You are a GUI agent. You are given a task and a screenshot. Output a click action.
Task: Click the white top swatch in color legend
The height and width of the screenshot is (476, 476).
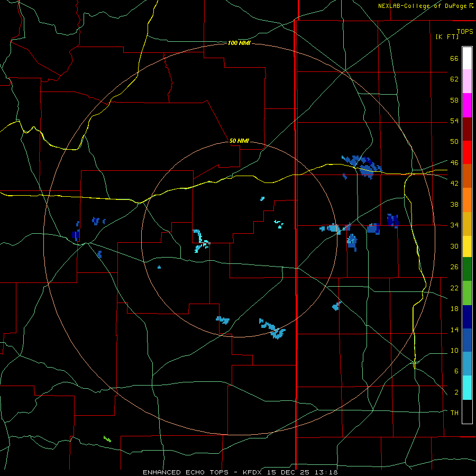coord(467,58)
